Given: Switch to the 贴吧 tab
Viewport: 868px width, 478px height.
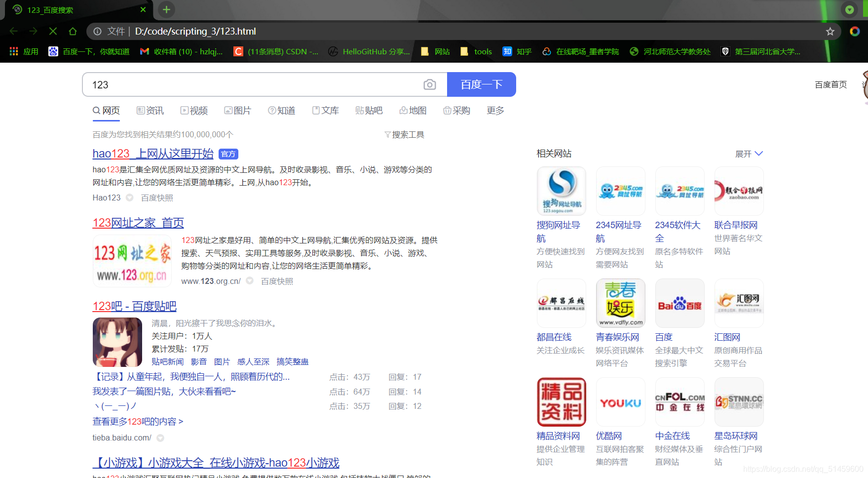Looking at the screenshot, I should 369,111.
